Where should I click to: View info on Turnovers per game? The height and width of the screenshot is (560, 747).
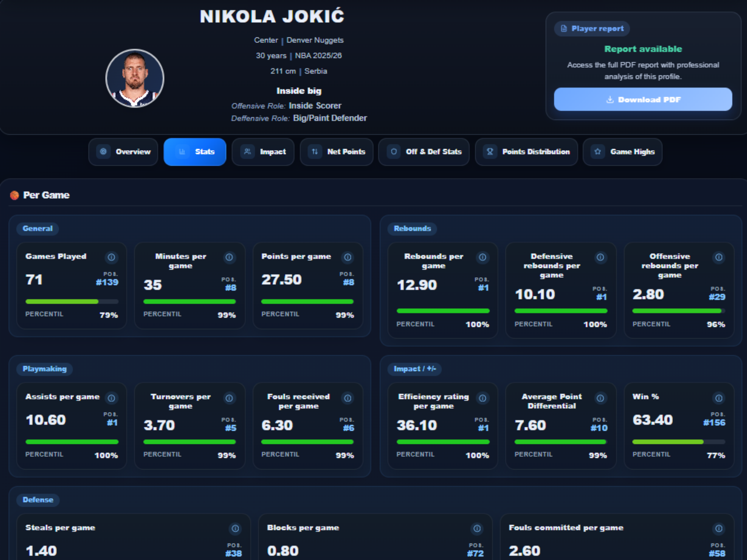coord(229,398)
